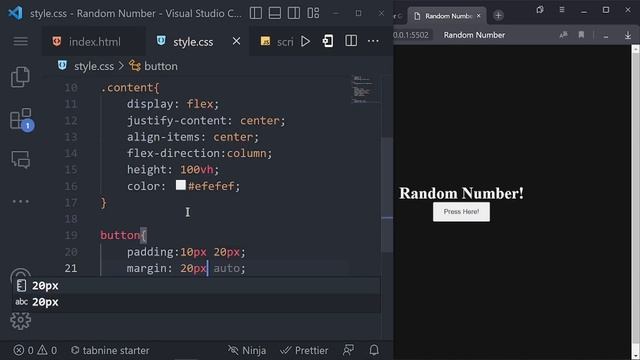Click the Prettier status bar item
Image resolution: width=640 pixels, height=360 pixels.
(x=304, y=350)
